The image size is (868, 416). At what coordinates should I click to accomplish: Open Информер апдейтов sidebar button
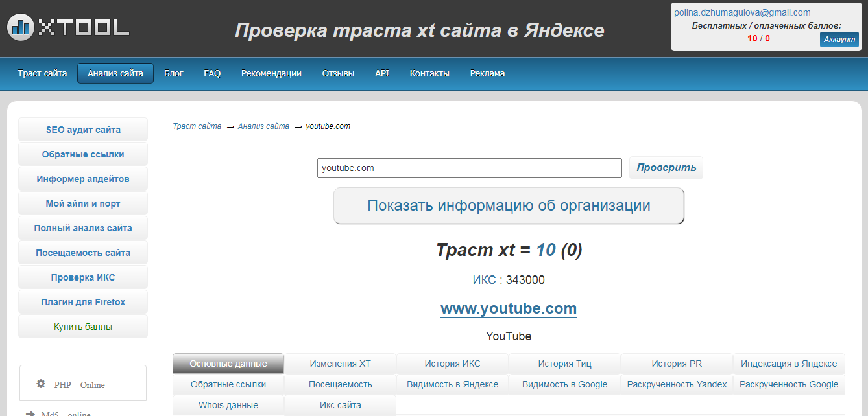coord(83,179)
